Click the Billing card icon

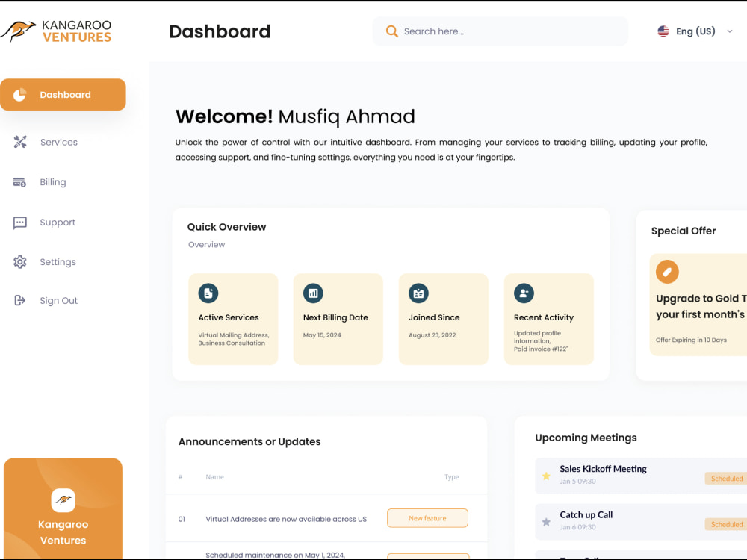point(19,182)
